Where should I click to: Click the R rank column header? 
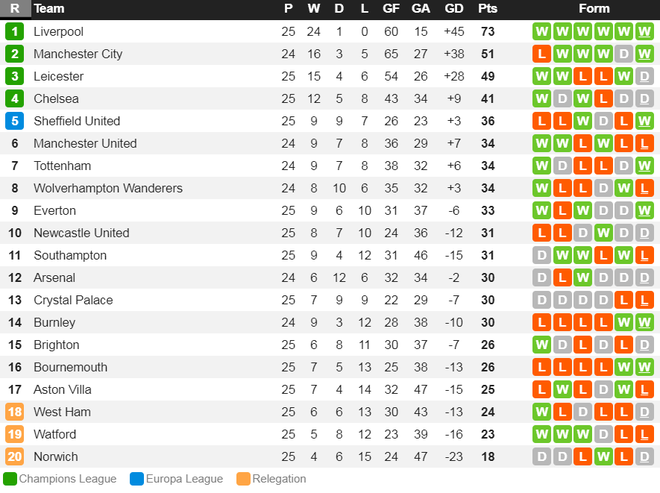pyautogui.click(x=15, y=8)
